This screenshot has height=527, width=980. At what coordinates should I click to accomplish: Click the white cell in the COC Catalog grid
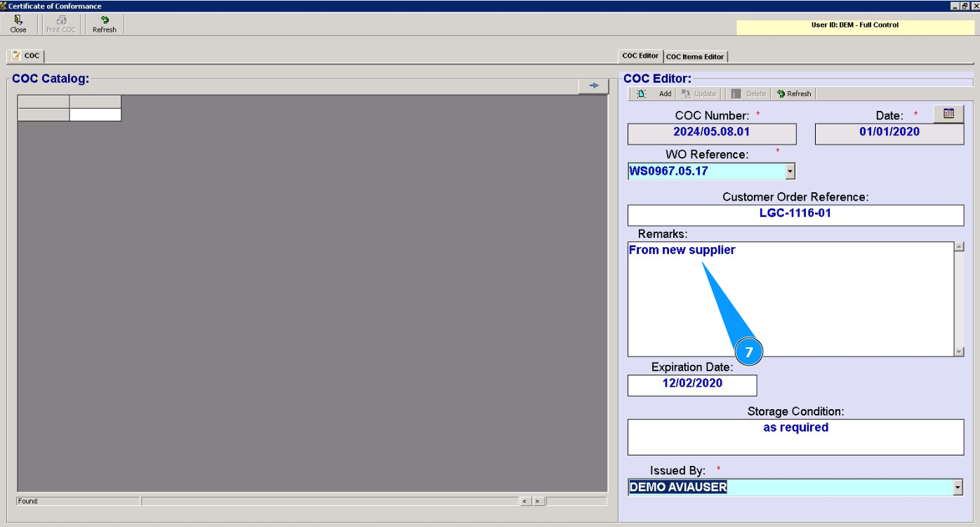(x=95, y=114)
